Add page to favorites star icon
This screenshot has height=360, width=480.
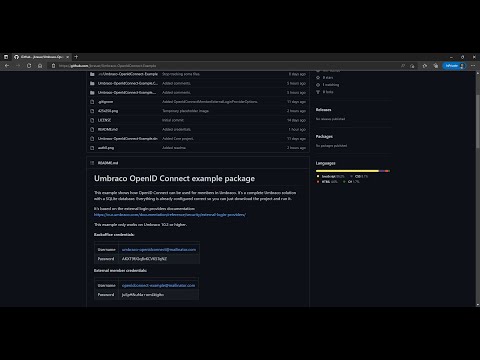(412, 66)
